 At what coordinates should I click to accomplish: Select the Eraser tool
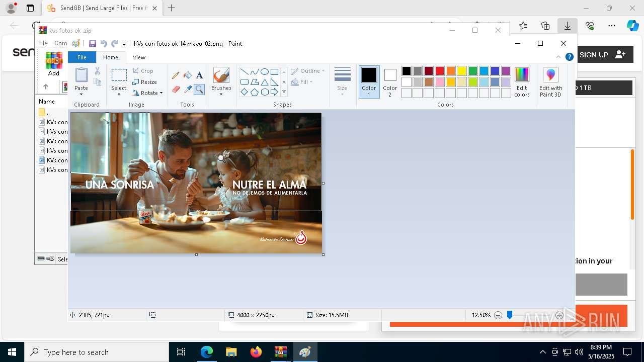pos(176,89)
